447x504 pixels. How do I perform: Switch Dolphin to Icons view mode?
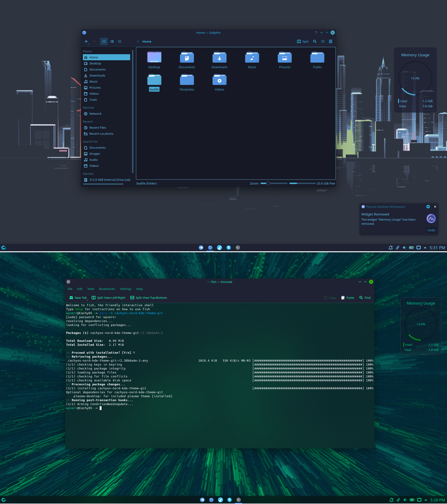pos(104,41)
